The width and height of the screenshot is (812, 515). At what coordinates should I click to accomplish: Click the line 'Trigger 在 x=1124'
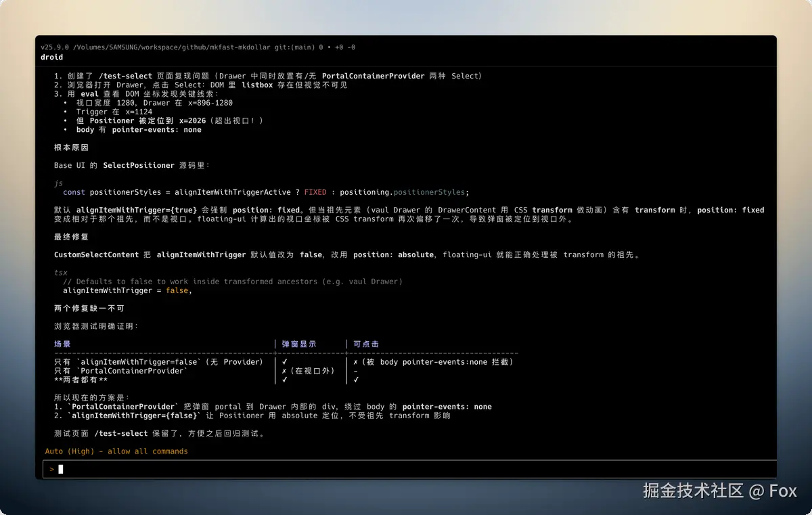pyautogui.click(x=114, y=112)
